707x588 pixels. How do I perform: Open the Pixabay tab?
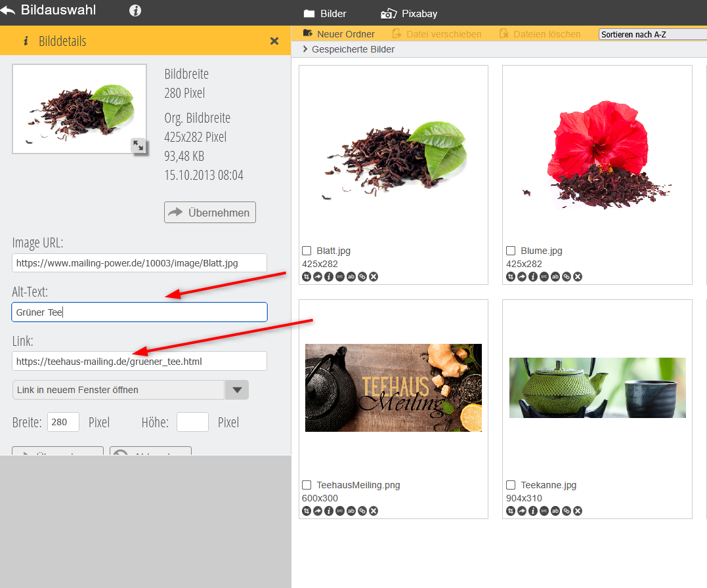pos(409,14)
